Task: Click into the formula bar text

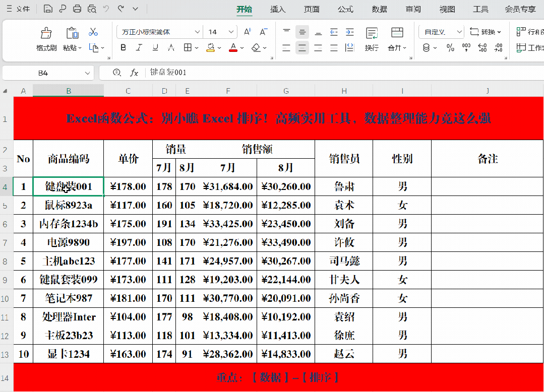Action: tap(168, 73)
